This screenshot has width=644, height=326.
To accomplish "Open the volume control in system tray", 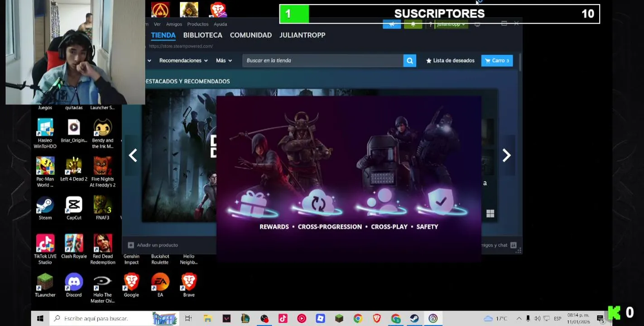I will [537, 318].
